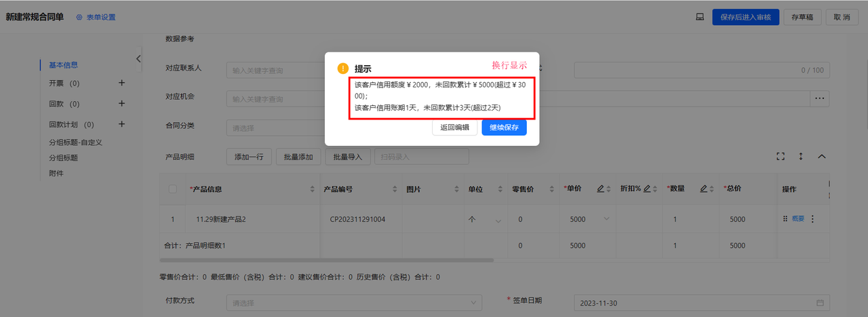Click the pencil edit icon in the 单价 header

(x=601, y=189)
